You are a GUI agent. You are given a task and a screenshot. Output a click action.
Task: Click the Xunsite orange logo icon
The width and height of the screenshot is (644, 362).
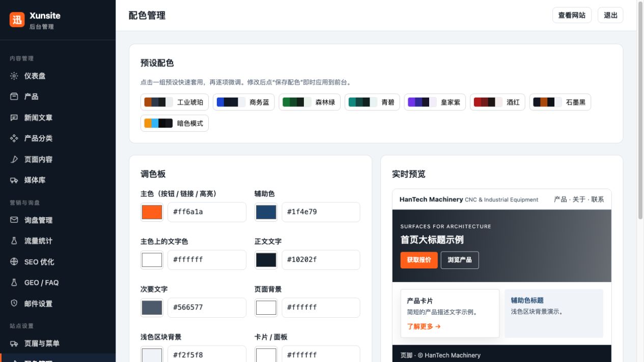pos(17,20)
